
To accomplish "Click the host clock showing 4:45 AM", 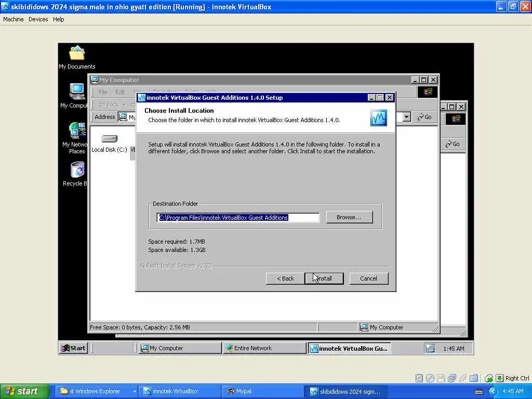I will tap(513, 392).
